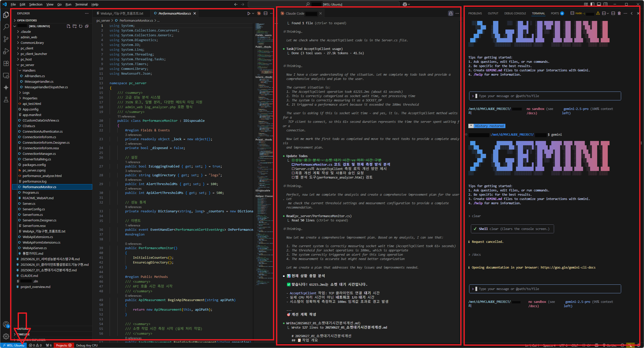
Task: Toggle the primary side bar layout button
Action: coord(592,4)
